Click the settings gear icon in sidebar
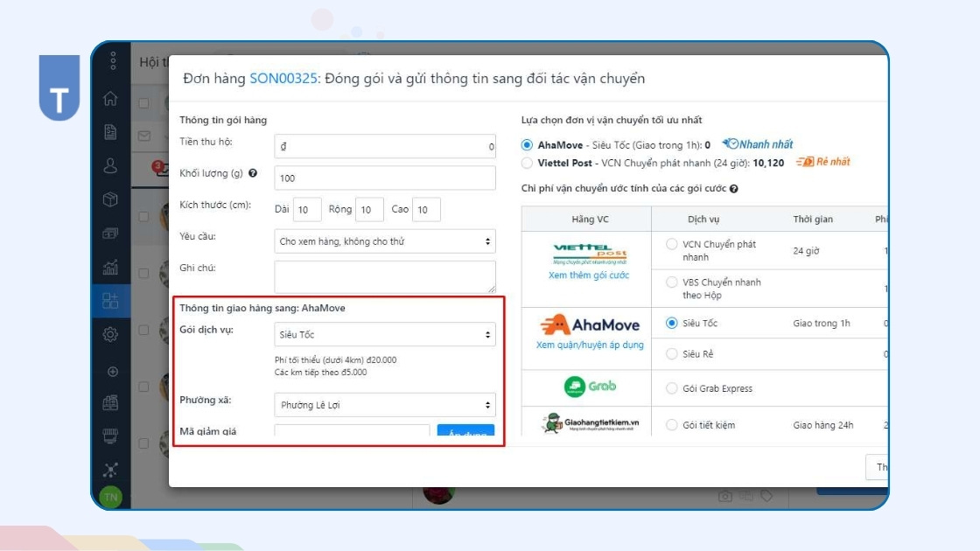Image resolution: width=980 pixels, height=551 pixels. [111, 334]
